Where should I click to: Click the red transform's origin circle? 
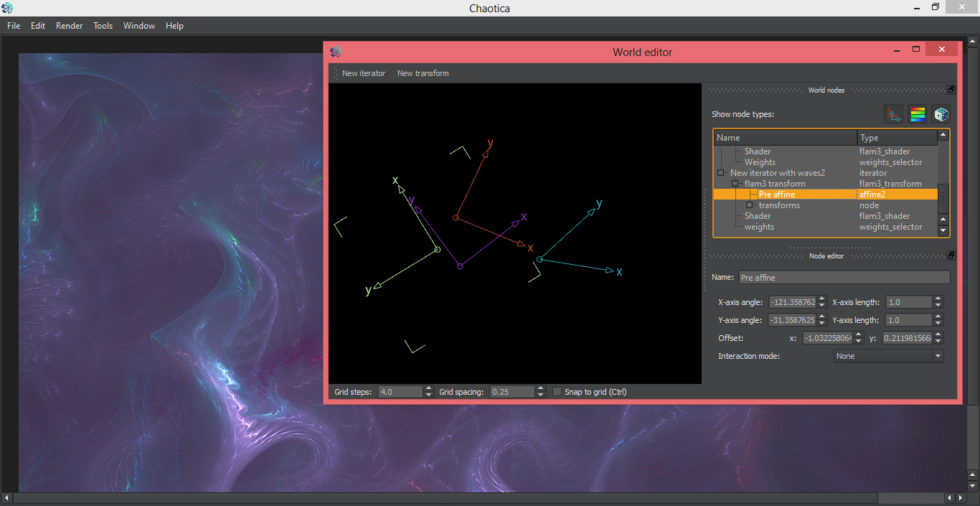[456, 217]
